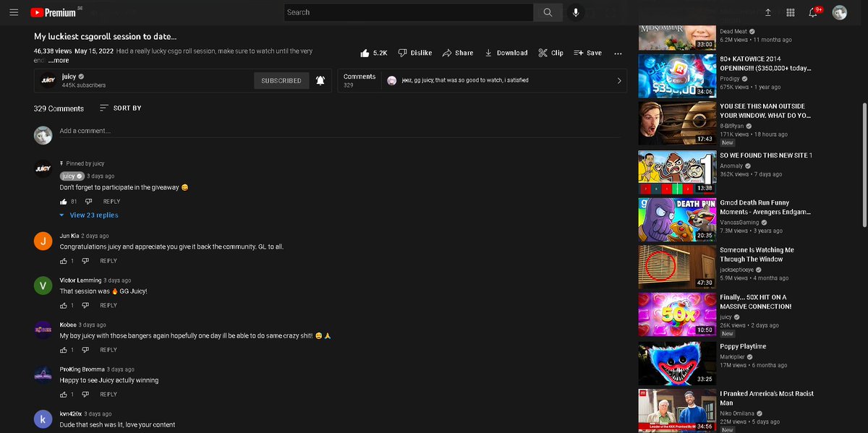Open Jun Kia commenter name
The height and width of the screenshot is (433, 868).
tap(69, 236)
